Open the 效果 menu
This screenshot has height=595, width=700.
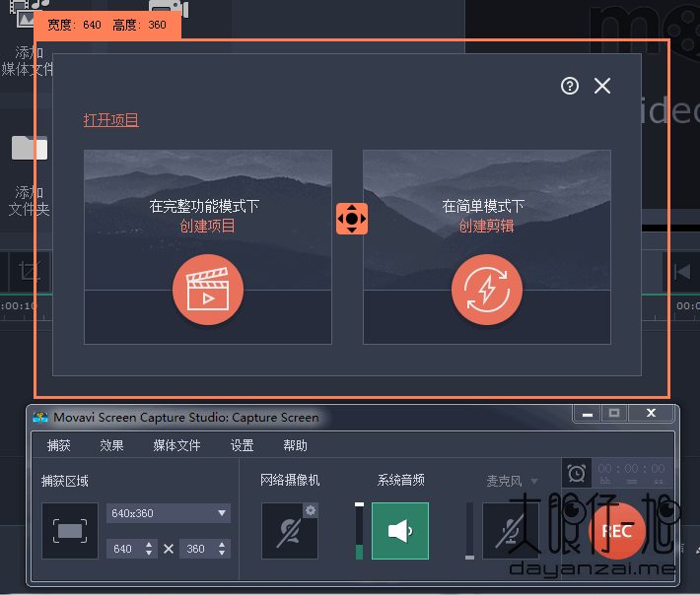click(111, 445)
